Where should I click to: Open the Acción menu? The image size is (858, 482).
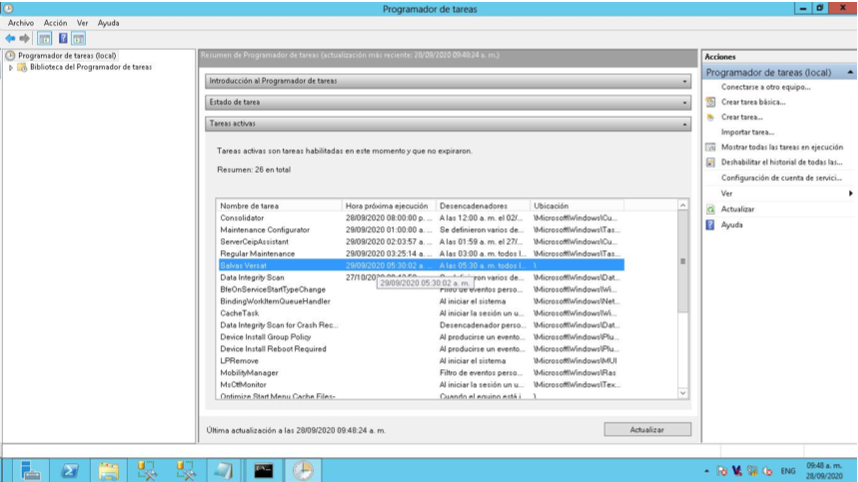click(x=55, y=23)
